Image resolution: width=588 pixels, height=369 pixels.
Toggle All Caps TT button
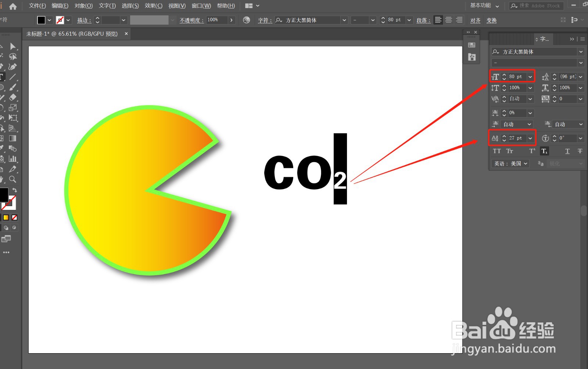point(497,151)
